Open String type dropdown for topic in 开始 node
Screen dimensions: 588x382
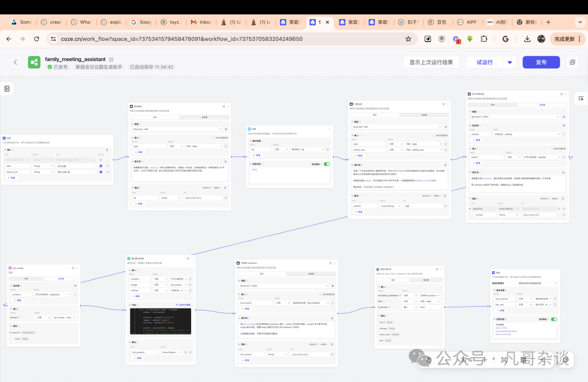click(43, 166)
